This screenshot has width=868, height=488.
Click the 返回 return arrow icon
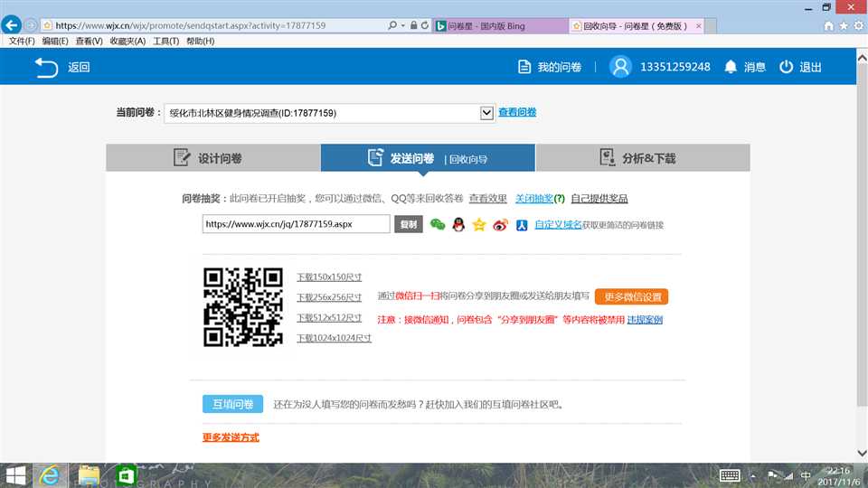point(46,67)
